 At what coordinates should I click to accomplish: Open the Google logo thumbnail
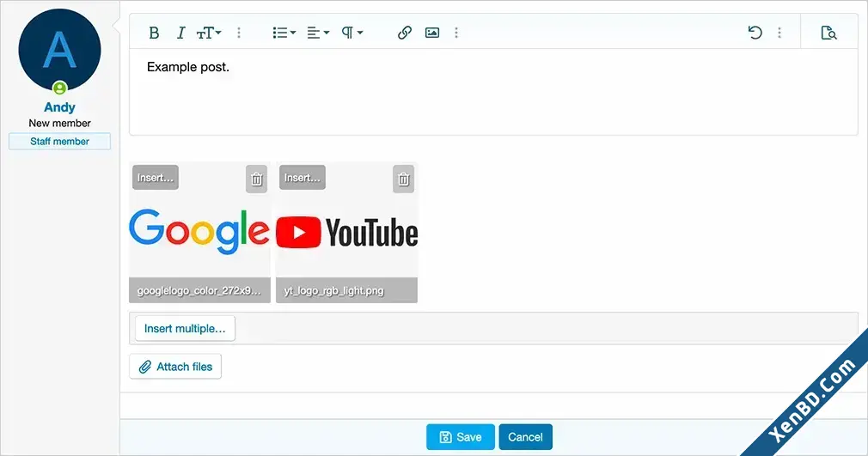tap(199, 232)
